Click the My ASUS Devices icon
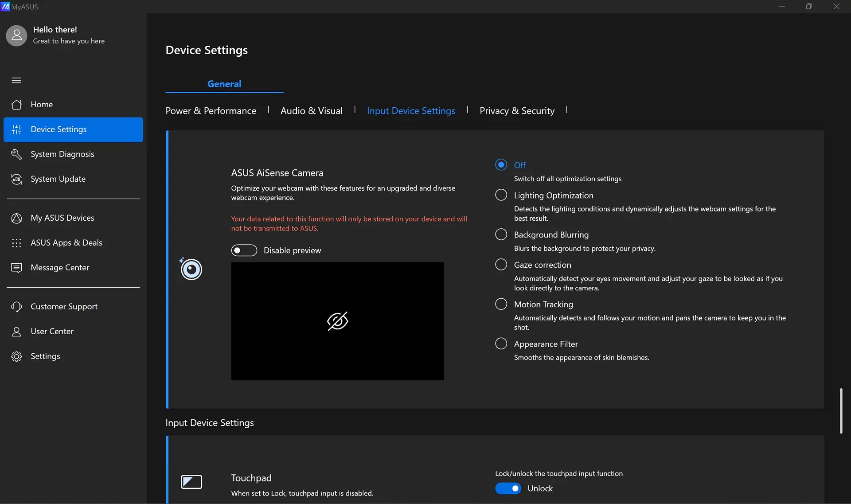 (x=16, y=218)
